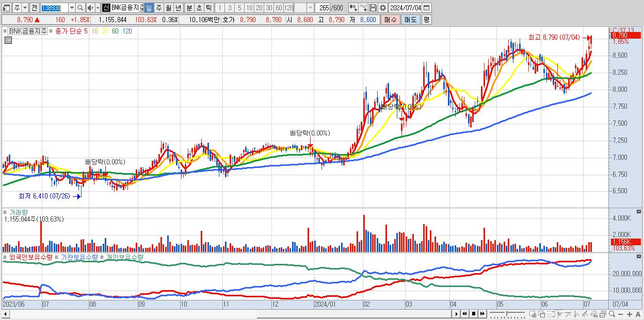This screenshot has height=320, width=644.
Task: Choose interval 10 button
Action: 249,8
